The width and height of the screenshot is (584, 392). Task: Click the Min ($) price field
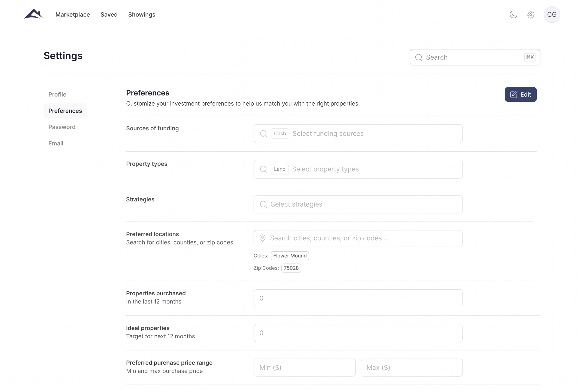coord(304,367)
